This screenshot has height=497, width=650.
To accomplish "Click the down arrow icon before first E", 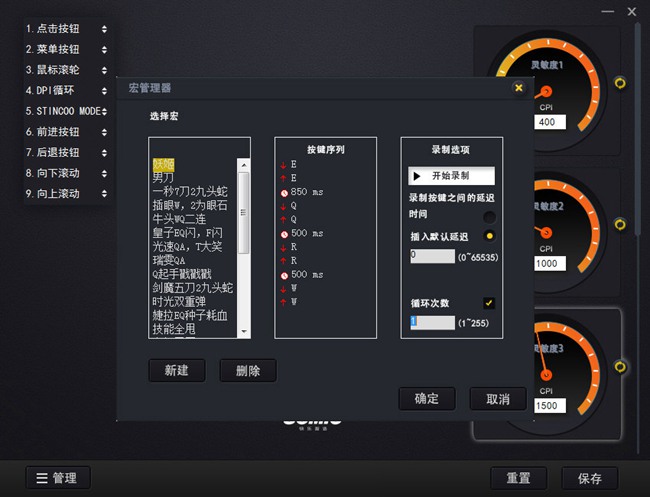I will tap(284, 165).
